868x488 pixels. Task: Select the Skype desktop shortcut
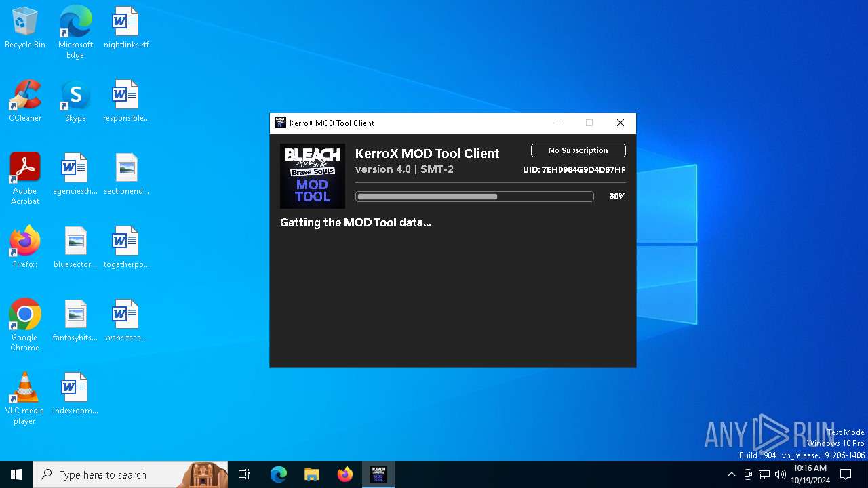75,102
